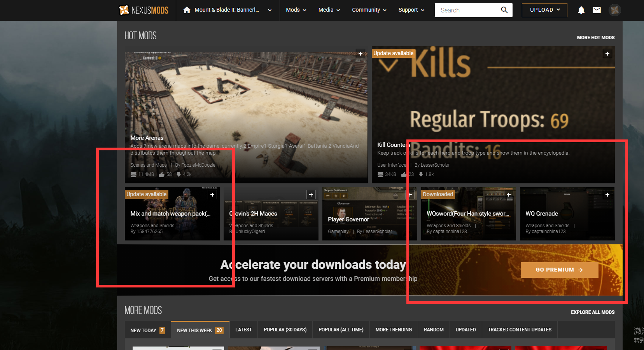Screen dimensions: 644x350
Task: Switch to the NEW THIS WEEK tab
Action: [200, 330]
